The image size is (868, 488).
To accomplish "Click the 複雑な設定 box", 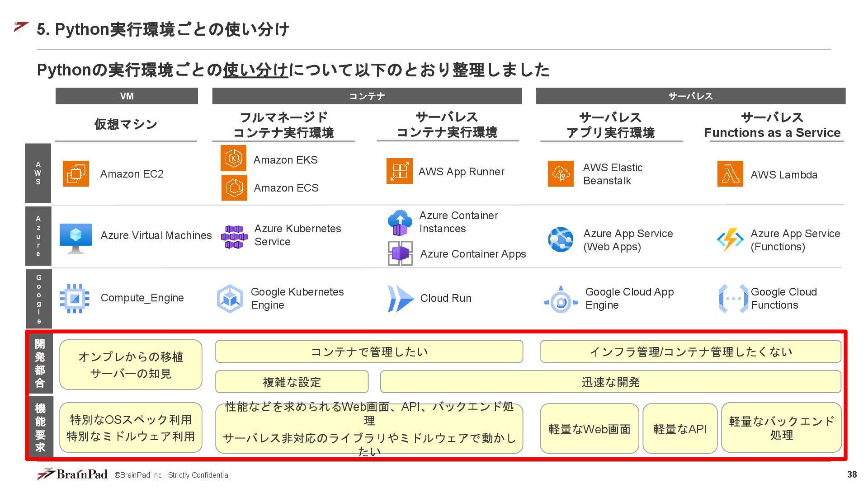I will click(x=292, y=382).
